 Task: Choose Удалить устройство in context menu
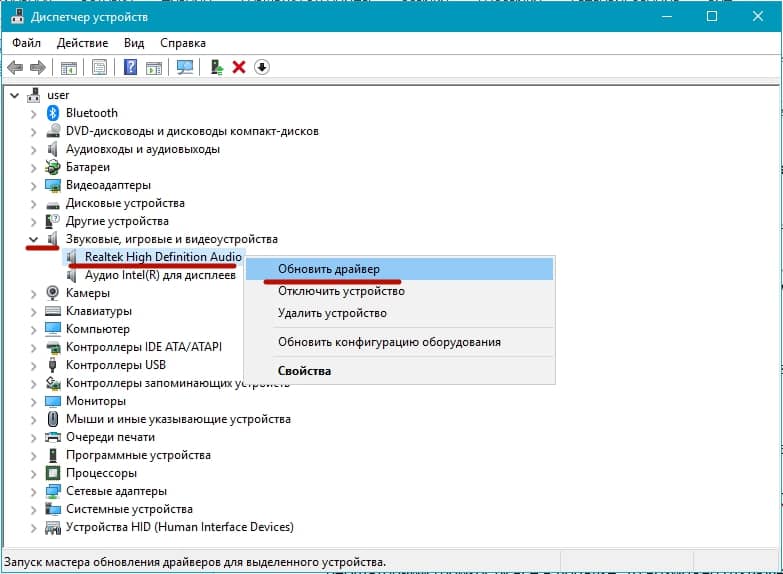tap(399, 313)
